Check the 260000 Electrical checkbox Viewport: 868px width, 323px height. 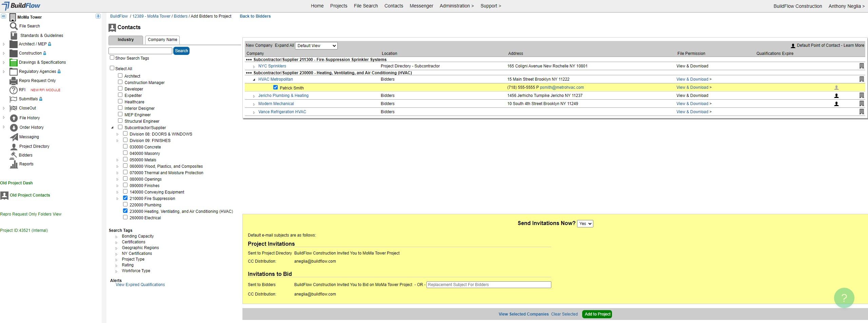pos(125,217)
